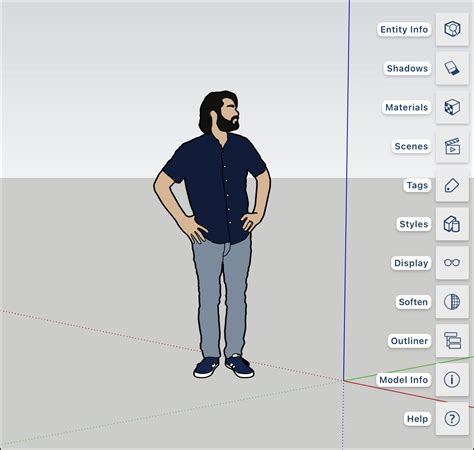Viewport: 474px width, 450px height.
Task: Click the Model Info text label
Action: (403, 380)
